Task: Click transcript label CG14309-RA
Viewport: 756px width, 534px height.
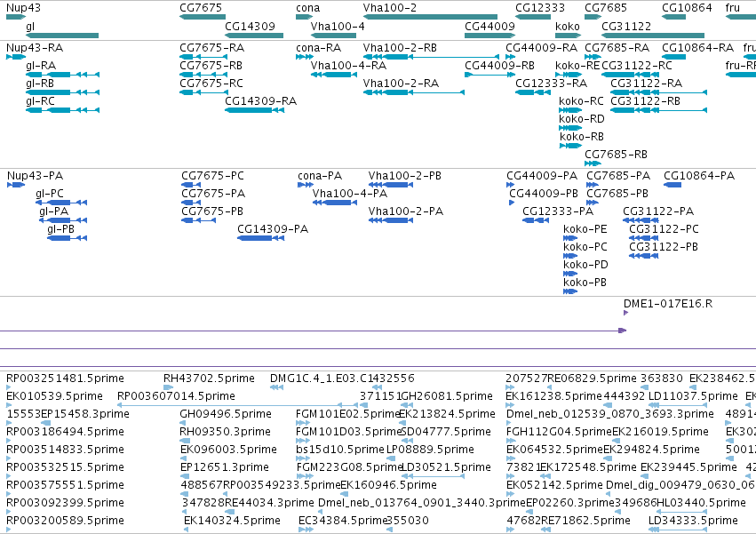Action: [261, 101]
